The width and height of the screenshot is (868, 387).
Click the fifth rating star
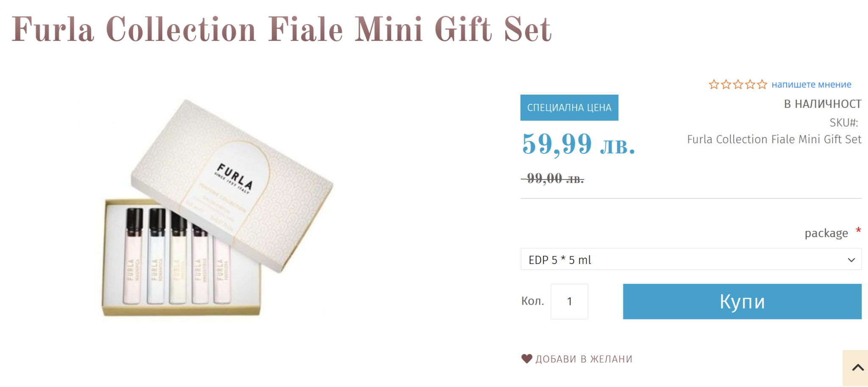coord(762,84)
